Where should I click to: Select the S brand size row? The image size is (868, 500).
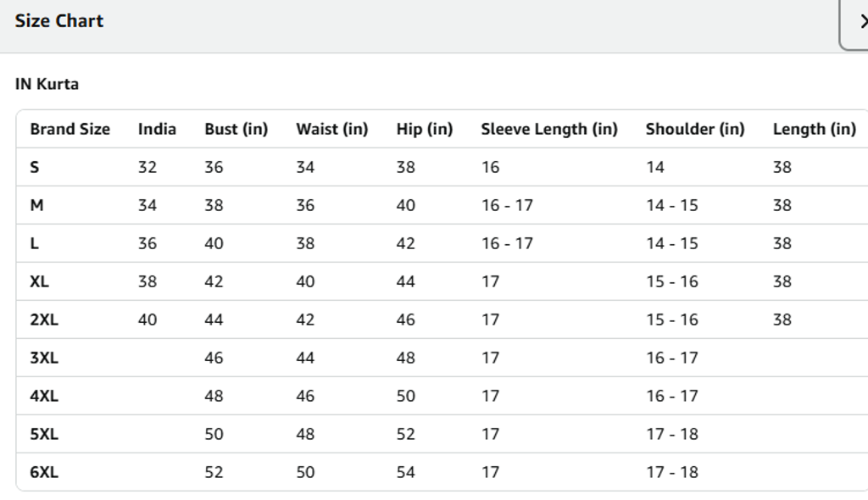(x=35, y=167)
